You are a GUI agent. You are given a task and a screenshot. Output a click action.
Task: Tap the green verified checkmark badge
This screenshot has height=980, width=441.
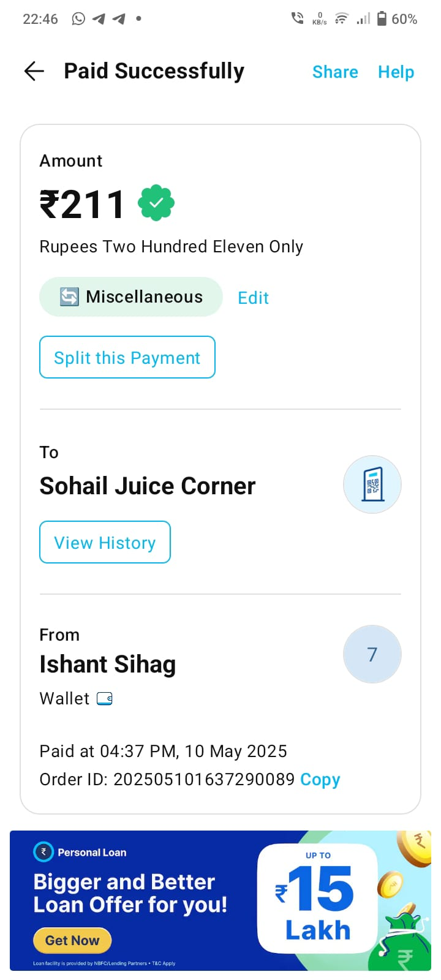156,203
